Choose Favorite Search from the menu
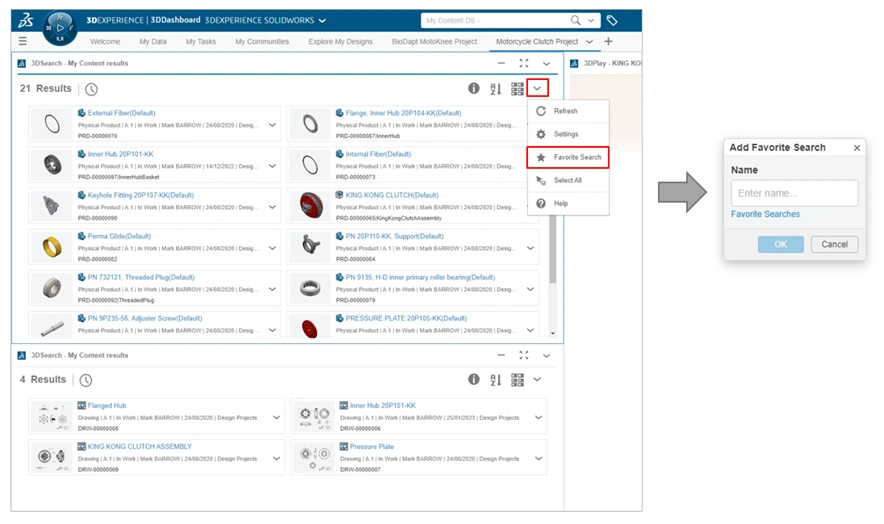 click(x=568, y=157)
